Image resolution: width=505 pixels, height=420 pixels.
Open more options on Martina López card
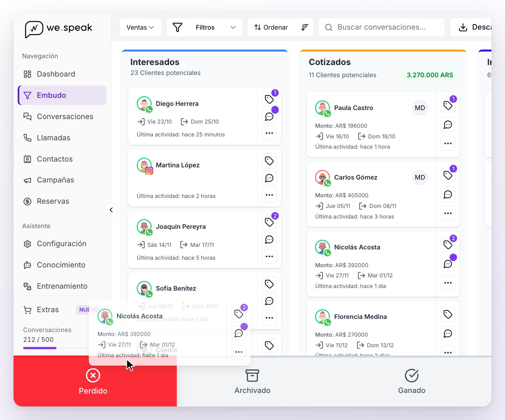(269, 195)
